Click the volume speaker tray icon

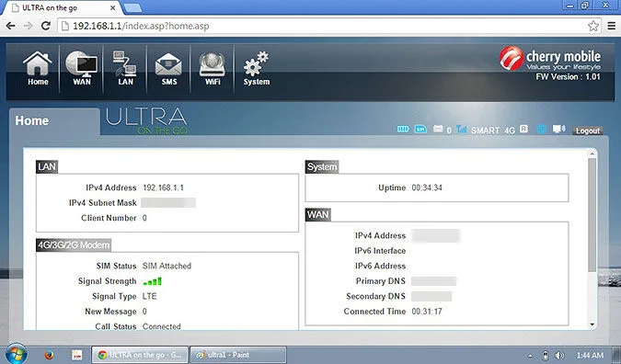(x=559, y=356)
